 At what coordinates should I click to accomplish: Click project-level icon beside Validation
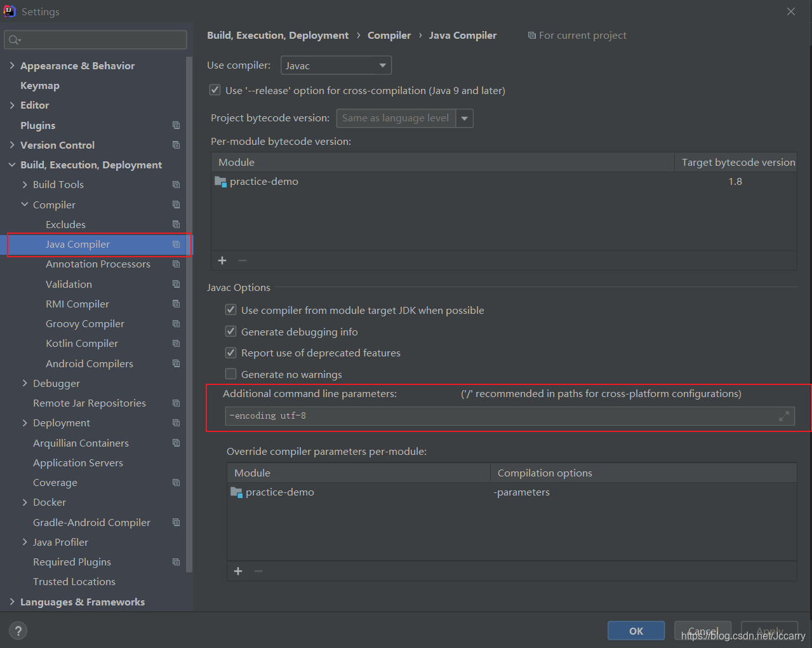[x=176, y=284]
